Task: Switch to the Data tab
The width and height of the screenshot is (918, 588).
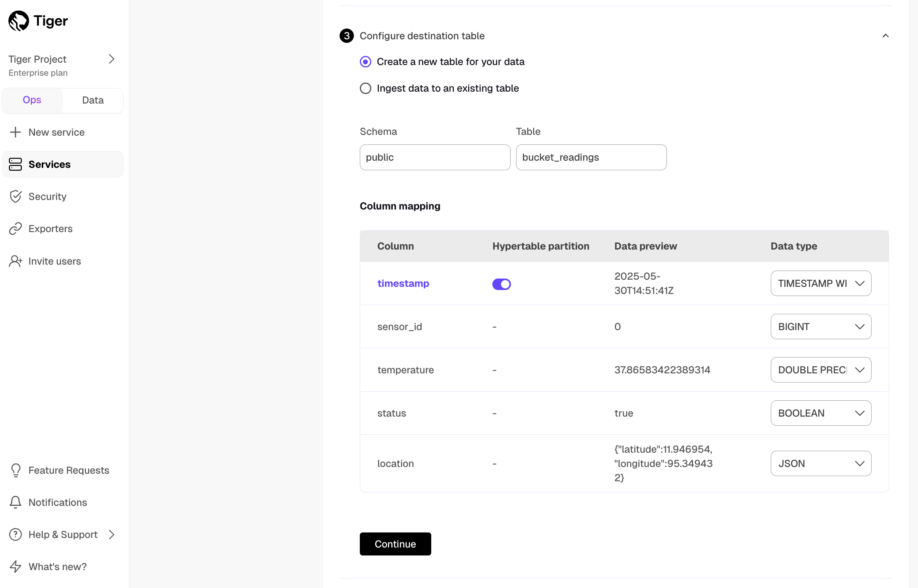Action: pos(93,100)
